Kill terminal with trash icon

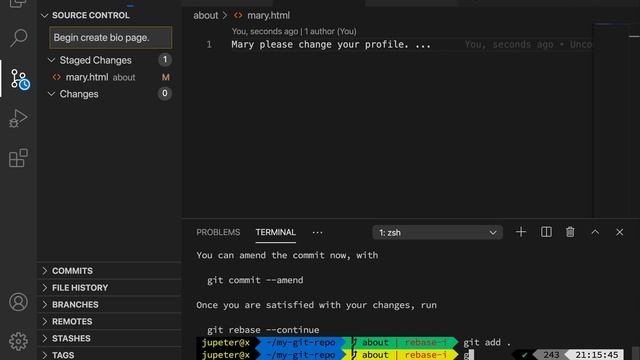(x=570, y=232)
